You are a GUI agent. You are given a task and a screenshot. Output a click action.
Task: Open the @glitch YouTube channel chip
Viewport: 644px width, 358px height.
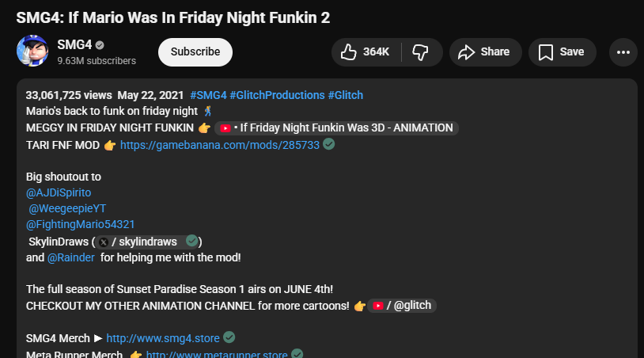click(x=403, y=306)
